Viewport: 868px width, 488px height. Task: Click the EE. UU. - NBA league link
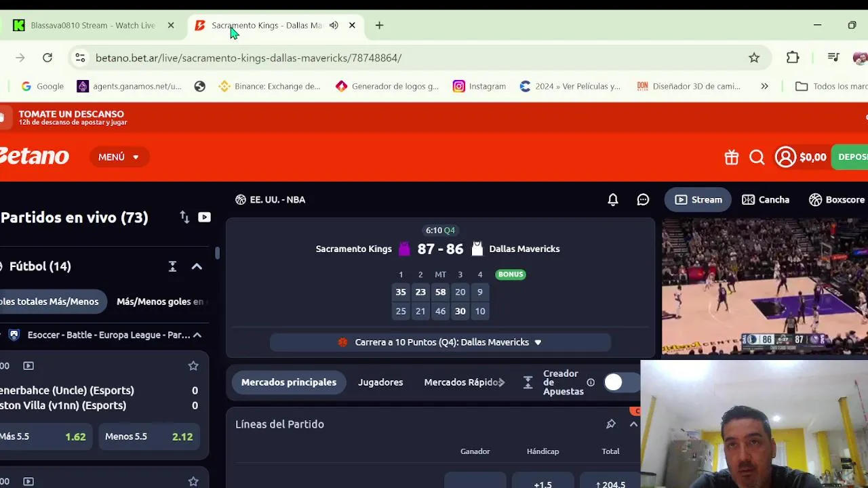[x=270, y=199]
